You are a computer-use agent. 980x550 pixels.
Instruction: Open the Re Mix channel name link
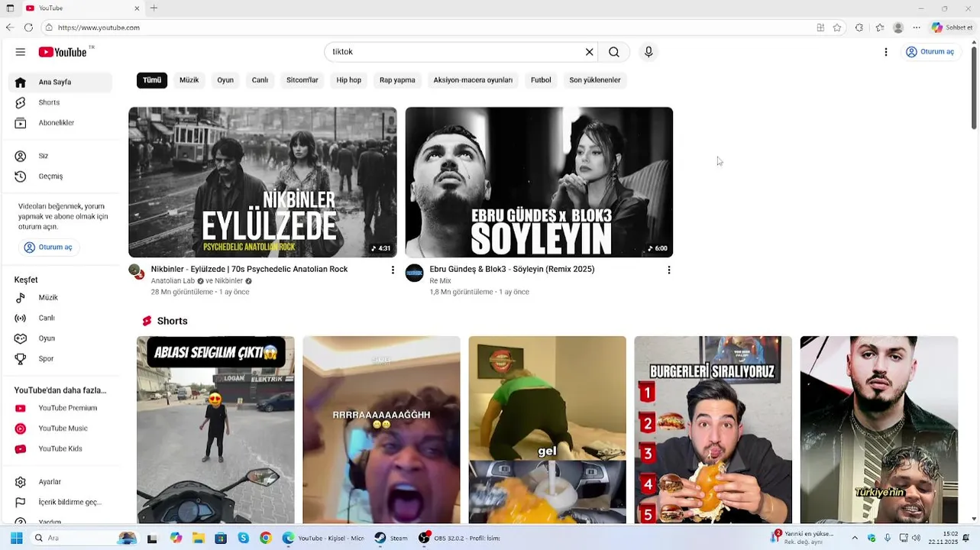[440, 281]
